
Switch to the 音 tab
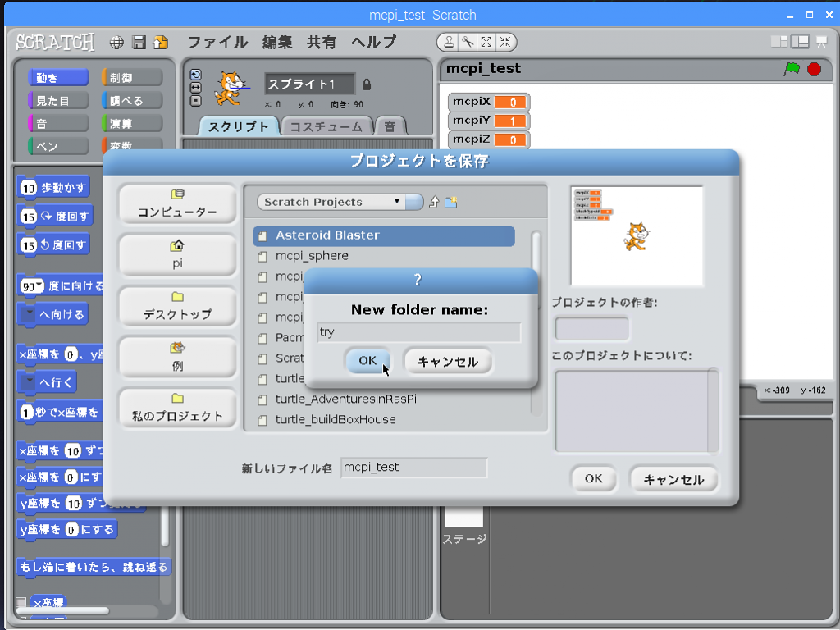pyautogui.click(x=390, y=126)
